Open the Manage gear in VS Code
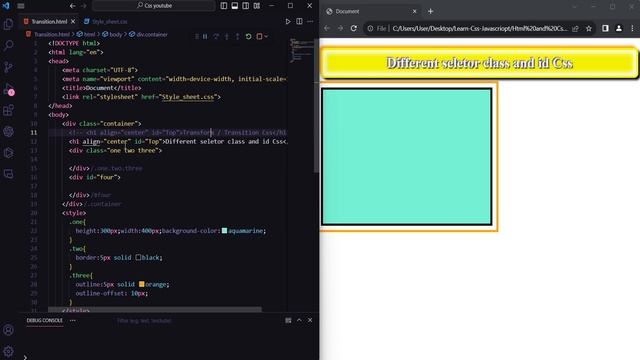Viewport: 640px width, 360px height. 8,351
